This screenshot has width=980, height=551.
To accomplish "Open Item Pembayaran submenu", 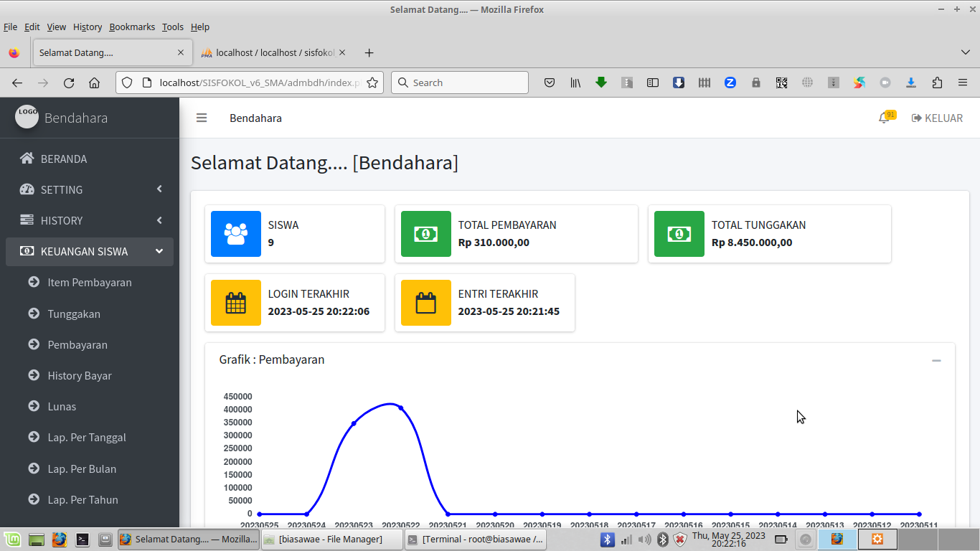I will (x=90, y=282).
